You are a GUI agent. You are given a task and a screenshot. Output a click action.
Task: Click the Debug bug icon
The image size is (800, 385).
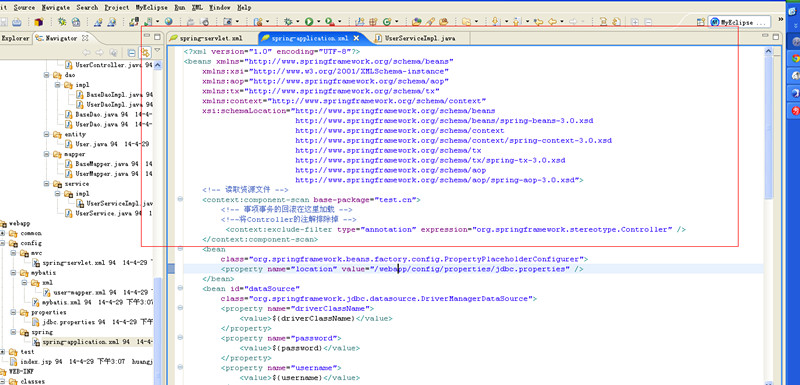[288, 21]
